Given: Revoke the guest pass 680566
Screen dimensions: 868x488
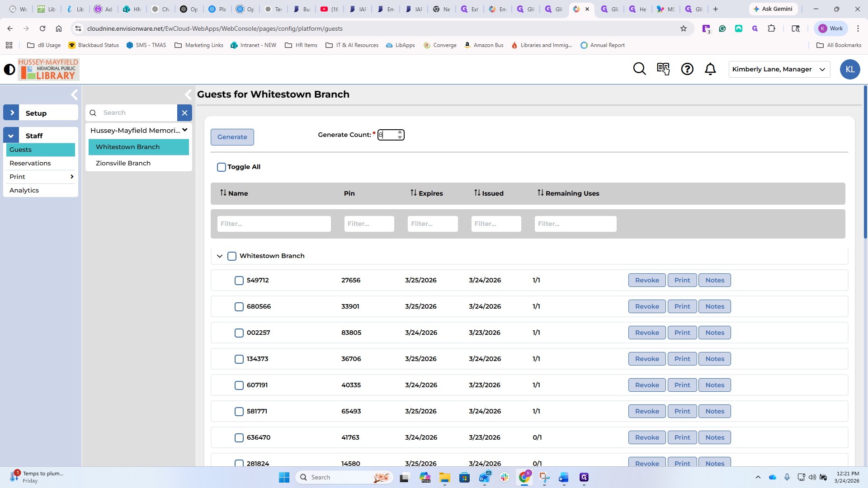Looking at the screenshot, I should click(x=646, y=306).
